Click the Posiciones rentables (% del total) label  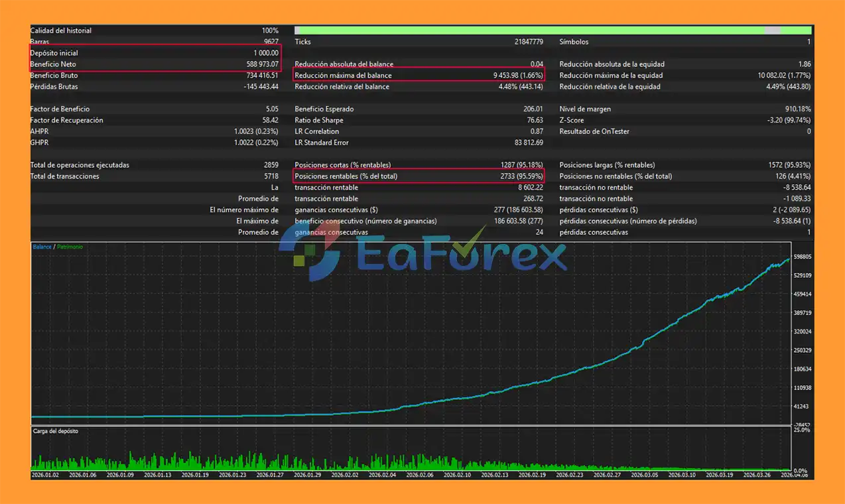pyautogui.click(x=346, y=176)
